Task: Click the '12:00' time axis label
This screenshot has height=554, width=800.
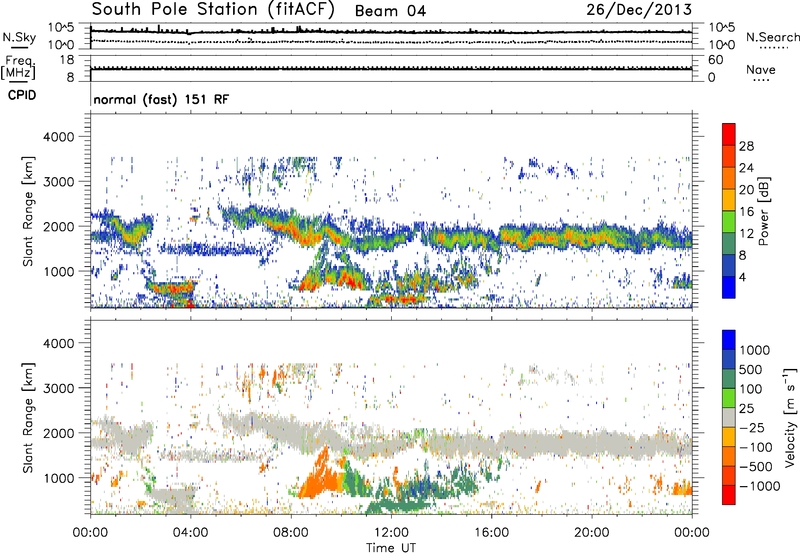Action: [391, 533]
